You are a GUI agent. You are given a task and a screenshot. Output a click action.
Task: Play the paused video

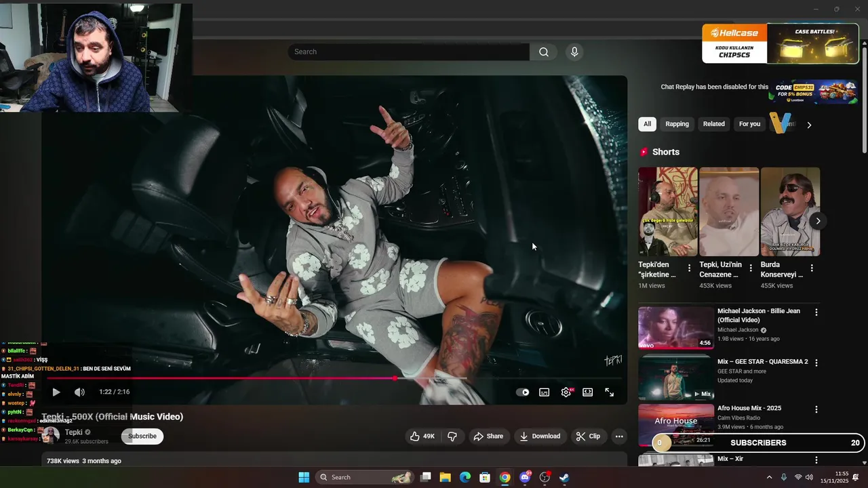56,392
